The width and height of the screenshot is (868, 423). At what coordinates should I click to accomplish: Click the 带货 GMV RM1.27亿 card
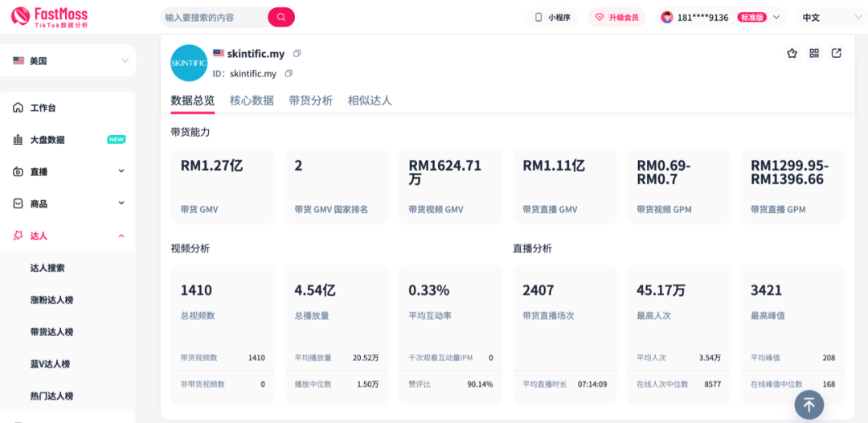(223, 186)
